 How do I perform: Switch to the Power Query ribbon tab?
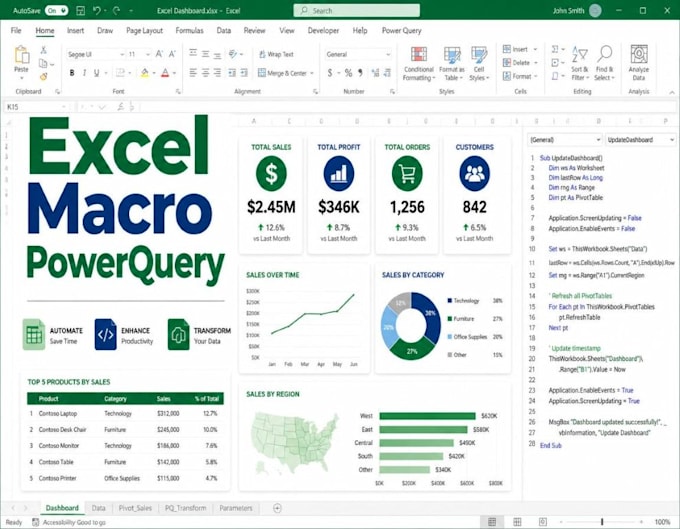401,30
